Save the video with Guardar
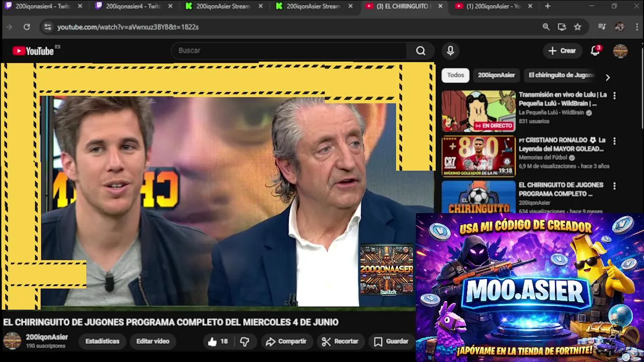The image size is (644, 362). tap(391, 341)
